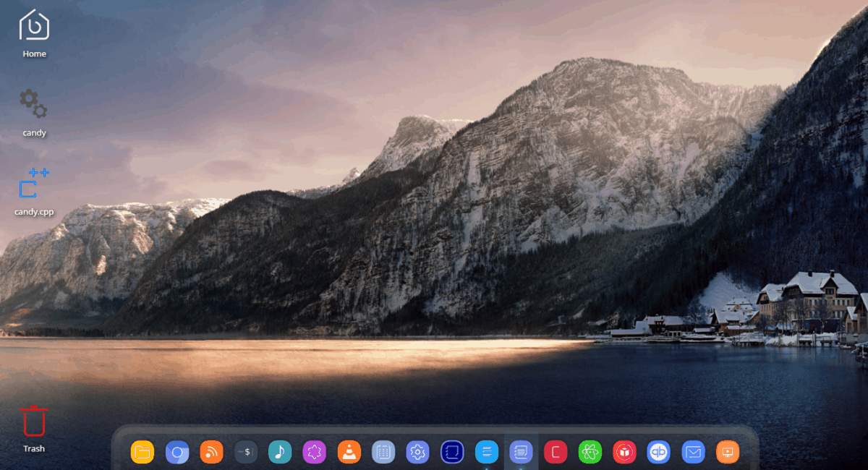Screen dimensions: 868x470
Task: Launch the dark blue code editor app
Action: click(451, 451)
